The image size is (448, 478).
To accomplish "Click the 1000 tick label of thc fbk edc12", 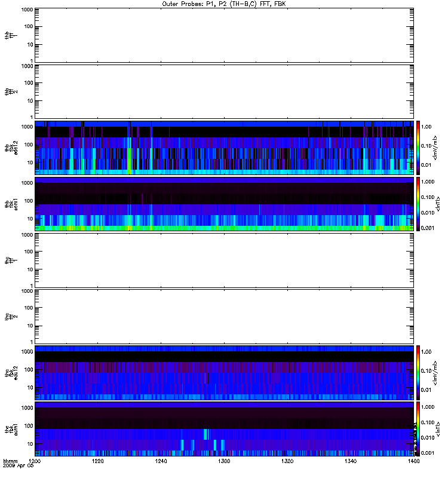I will [x=27, y=352].
